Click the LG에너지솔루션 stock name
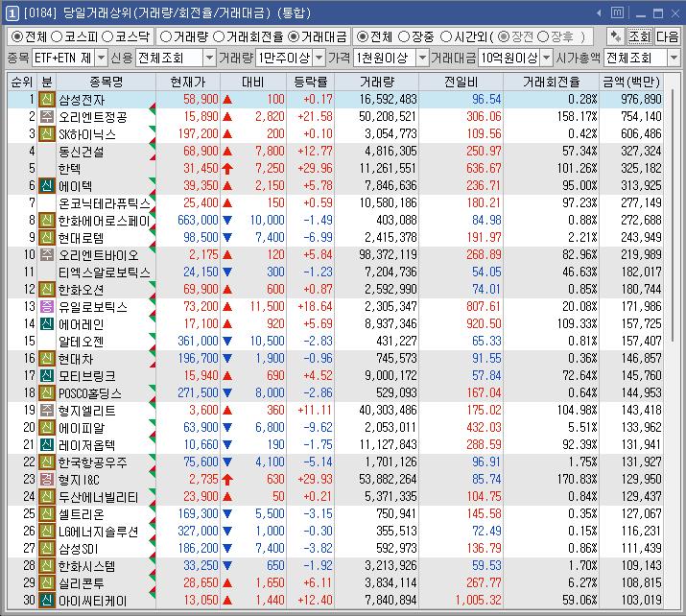 pos(99,532)
